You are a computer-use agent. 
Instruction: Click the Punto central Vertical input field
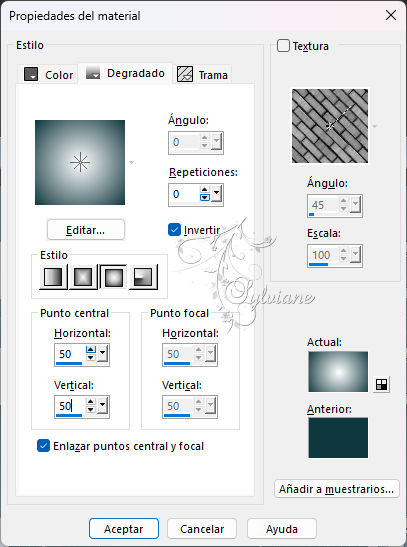(x=70, y=406)
